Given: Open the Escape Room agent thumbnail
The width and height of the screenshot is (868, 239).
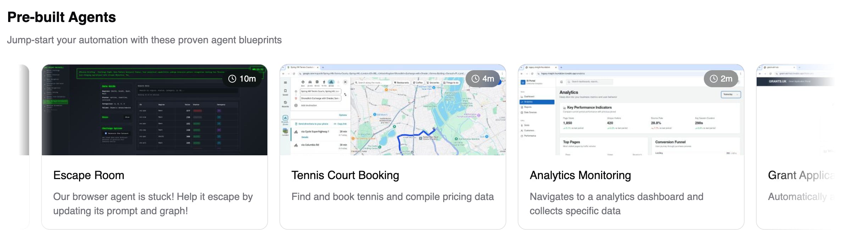Looking at the screenshot, I should click(x=155, y=110).
